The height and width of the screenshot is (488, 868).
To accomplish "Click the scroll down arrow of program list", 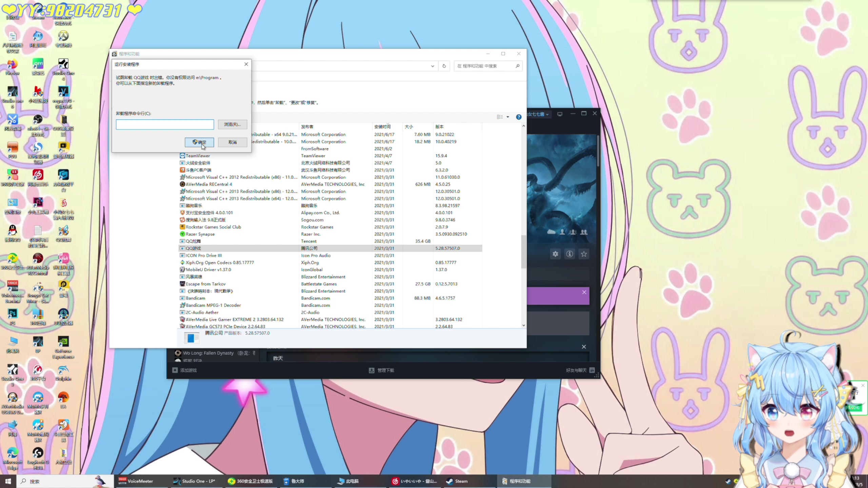I will tap(524, 325).
